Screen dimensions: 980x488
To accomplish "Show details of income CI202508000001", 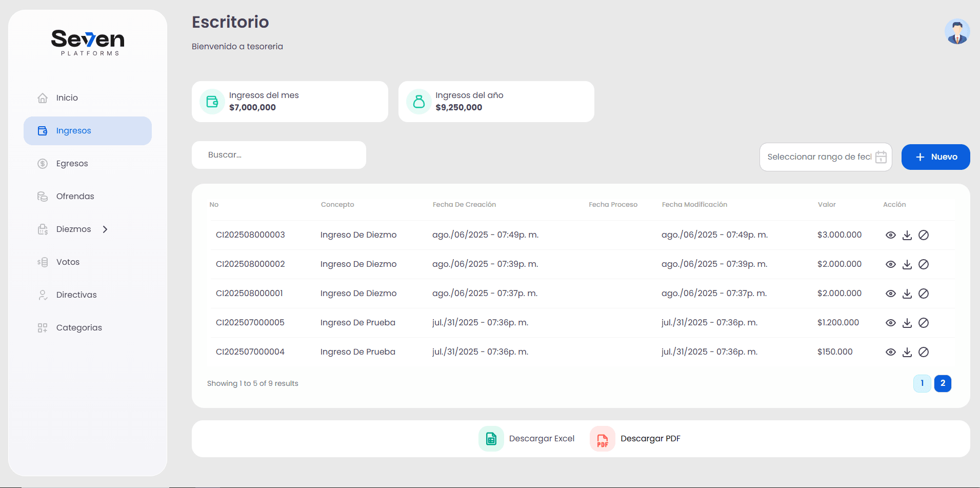I will point(891,294).
